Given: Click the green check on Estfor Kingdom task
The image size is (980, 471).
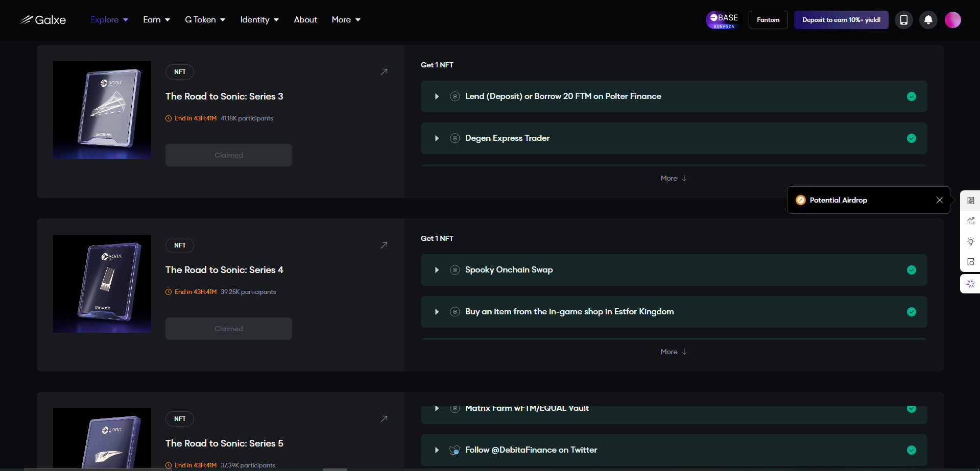Looking at the screenshot, I should pyautogui.click(x=912, y=312).
